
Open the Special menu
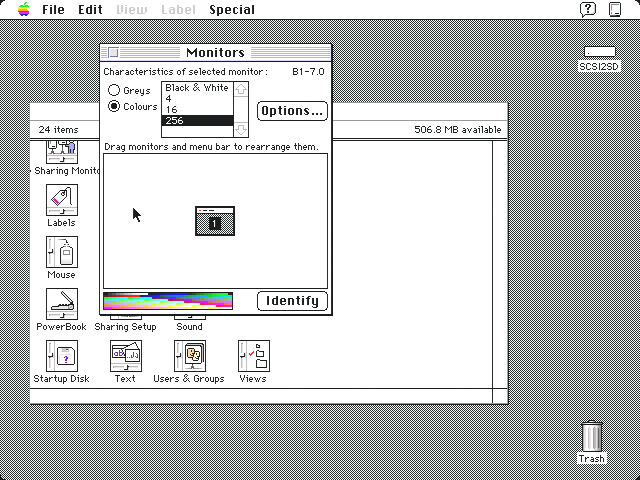pyautogui.click(x=232, y=9)
